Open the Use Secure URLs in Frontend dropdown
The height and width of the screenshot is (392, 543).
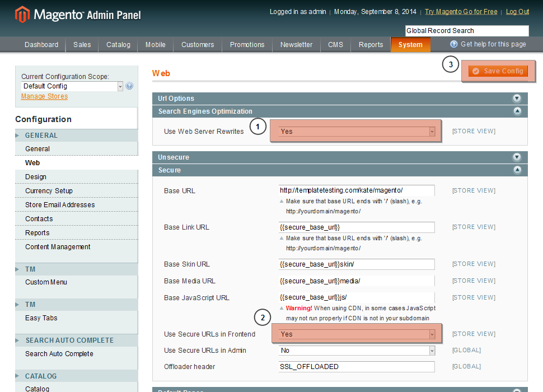click(357, 334)
